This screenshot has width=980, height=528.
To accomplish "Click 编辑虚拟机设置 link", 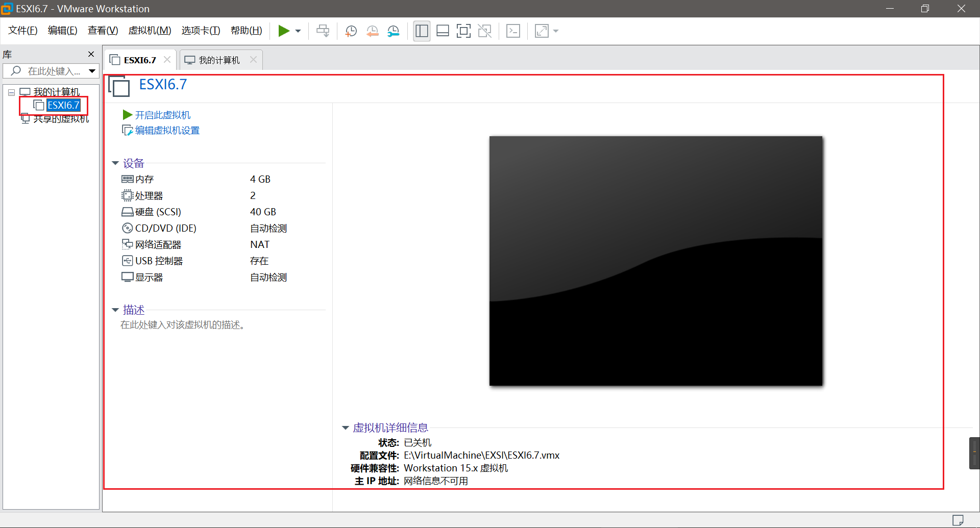I will (x=167, y=130).
